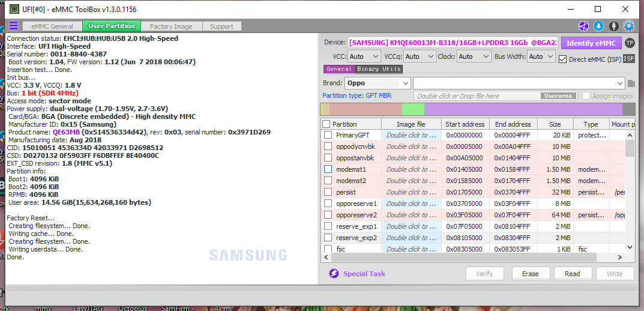Image resolution: width=644 pixels, height=311 pixels.
Task: Click the purple segment of partition map bar
Action: (523, 109)
